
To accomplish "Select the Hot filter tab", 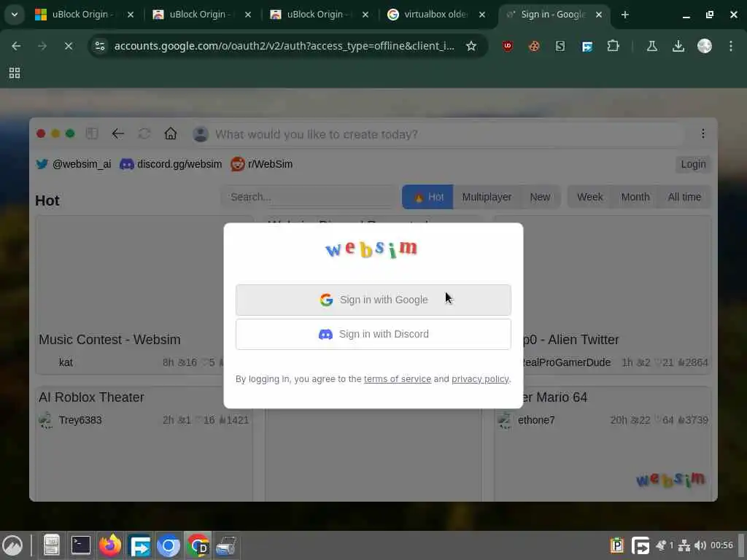I will tap(427, 197).
